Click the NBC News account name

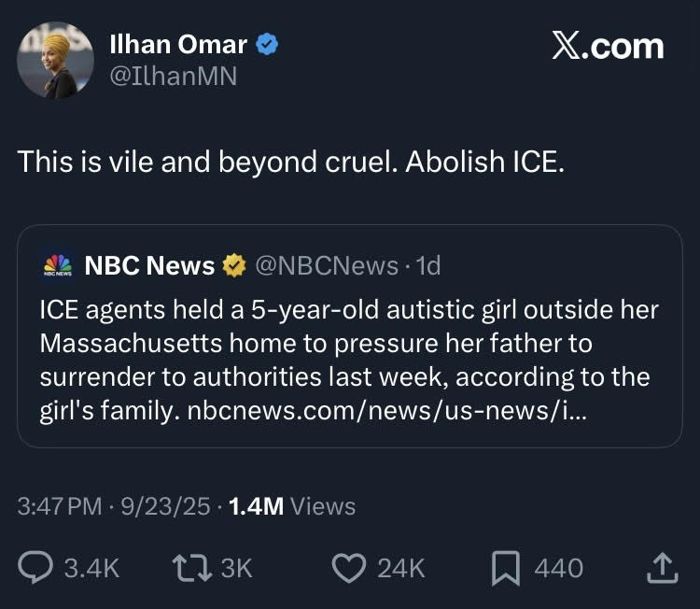coord(149,266)
